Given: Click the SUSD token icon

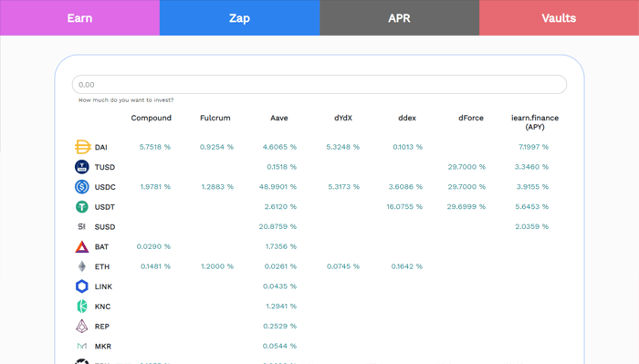Looking at the screenshot, I should pos(82,227).
